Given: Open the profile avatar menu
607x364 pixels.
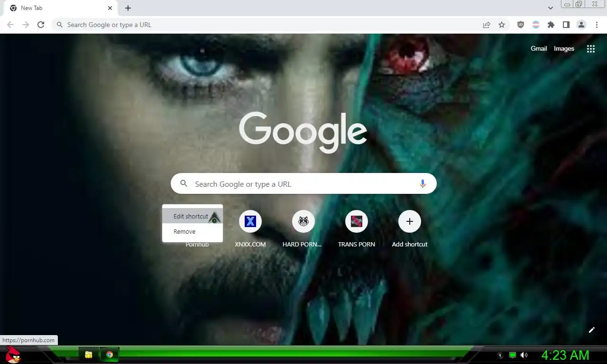Looking at the screenshot, I should pyautogui.click(x=581, y=25).
